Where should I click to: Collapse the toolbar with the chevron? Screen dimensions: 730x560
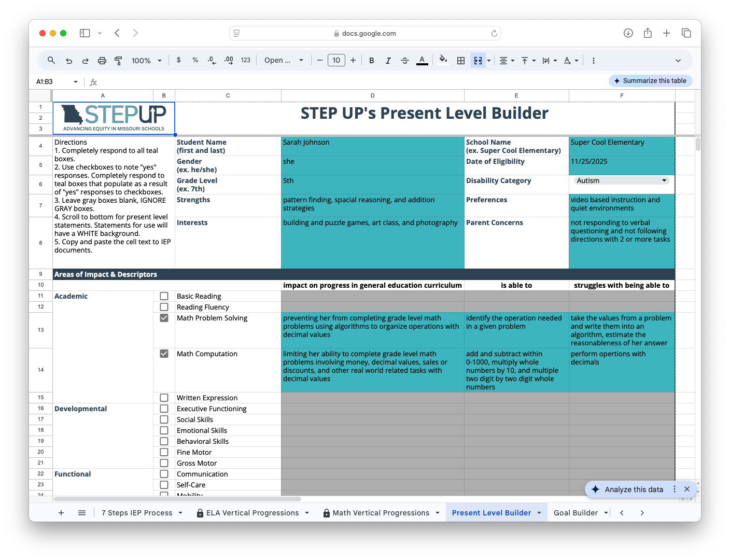click(678, 61)
